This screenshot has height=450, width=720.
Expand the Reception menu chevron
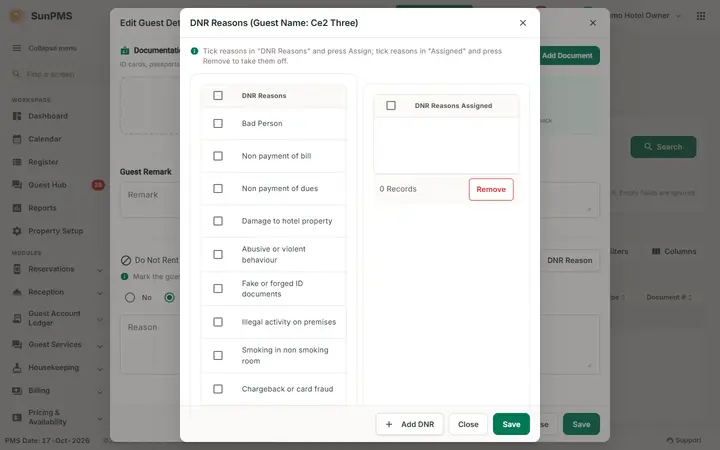click(x=100, y=293)
